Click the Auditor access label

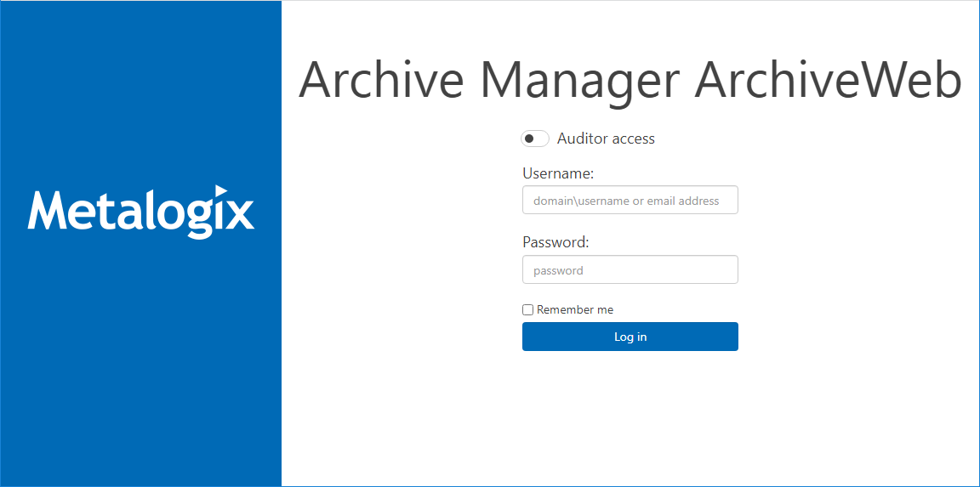[x=606, y=139]
